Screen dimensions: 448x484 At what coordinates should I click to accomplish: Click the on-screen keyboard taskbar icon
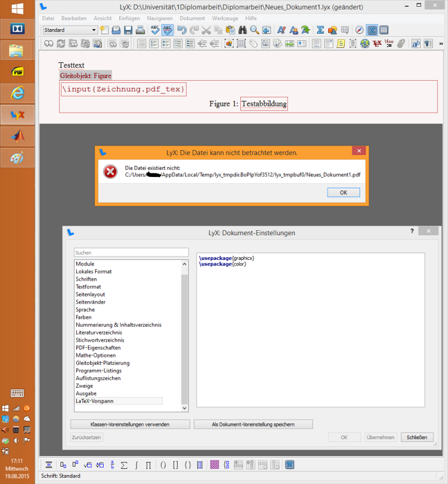click(17, 393)
